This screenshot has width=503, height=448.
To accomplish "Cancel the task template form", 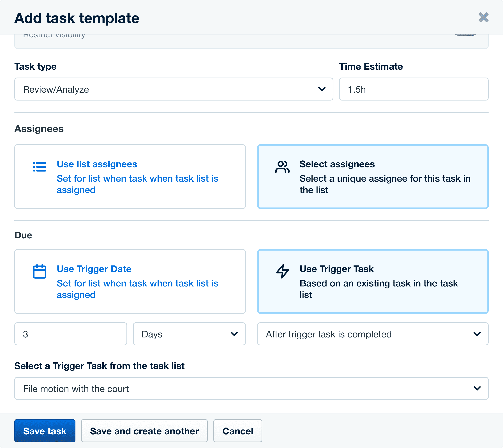I will 237,431.
